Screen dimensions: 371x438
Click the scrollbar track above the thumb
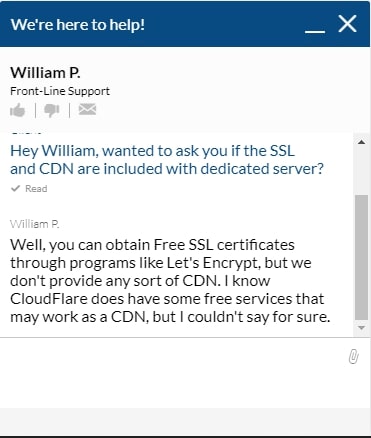tap(361, 170)
